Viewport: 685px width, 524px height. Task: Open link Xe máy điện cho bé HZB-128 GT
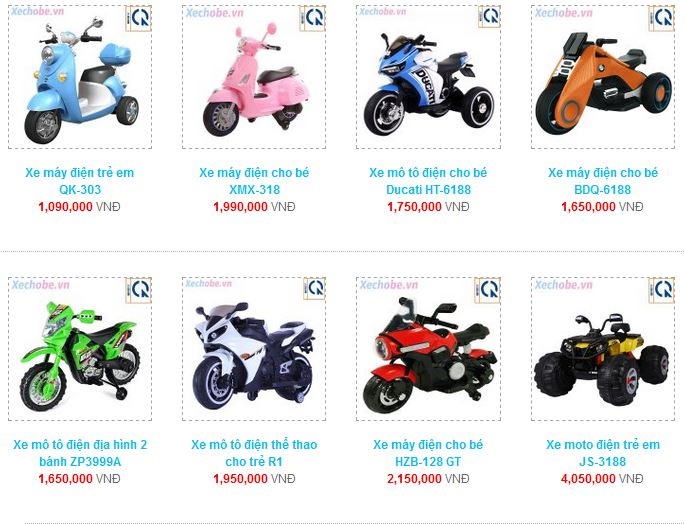pyautogui.click(x=428, y=453)
